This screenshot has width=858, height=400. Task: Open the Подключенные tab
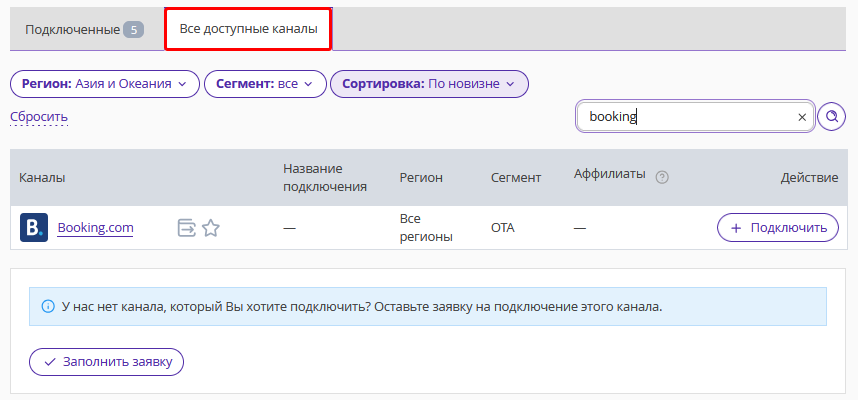click(x=85, y=30)
